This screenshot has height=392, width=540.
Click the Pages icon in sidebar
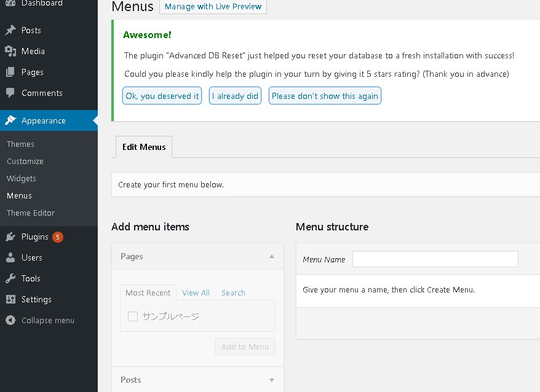[10, 72]
